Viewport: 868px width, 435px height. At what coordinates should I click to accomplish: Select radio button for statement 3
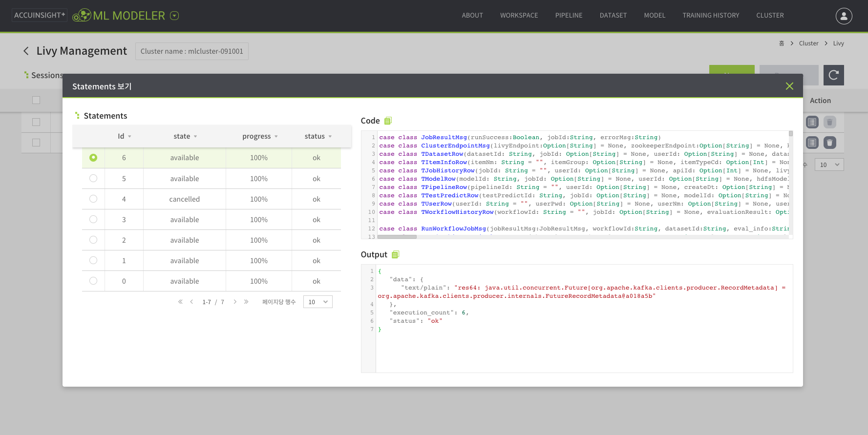click(x=93, y=219)
